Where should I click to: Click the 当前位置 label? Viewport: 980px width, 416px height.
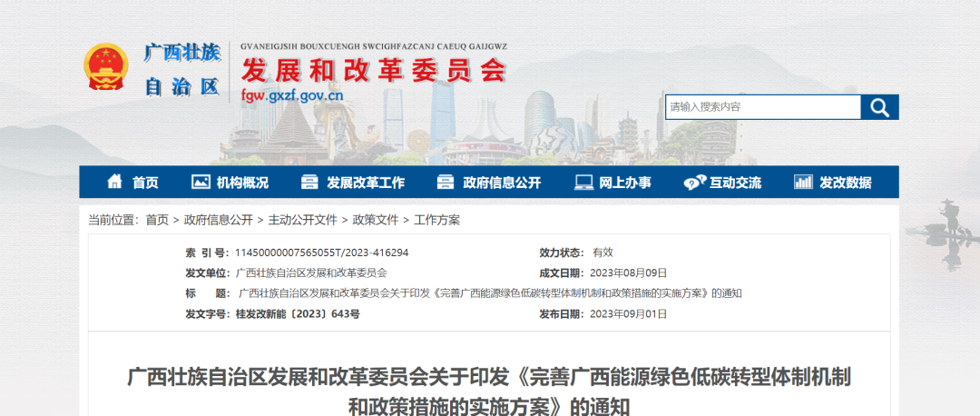113,220
